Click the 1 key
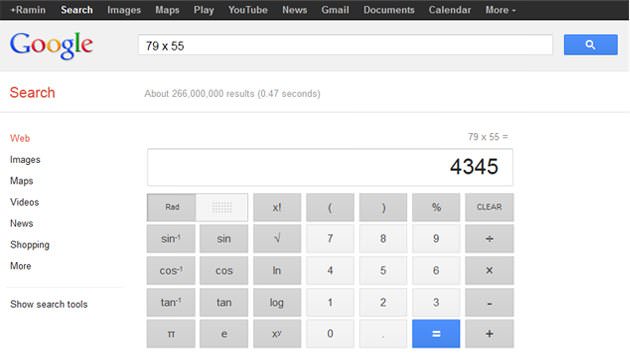Viewport: 630px width, 360px height. point(330,302)
